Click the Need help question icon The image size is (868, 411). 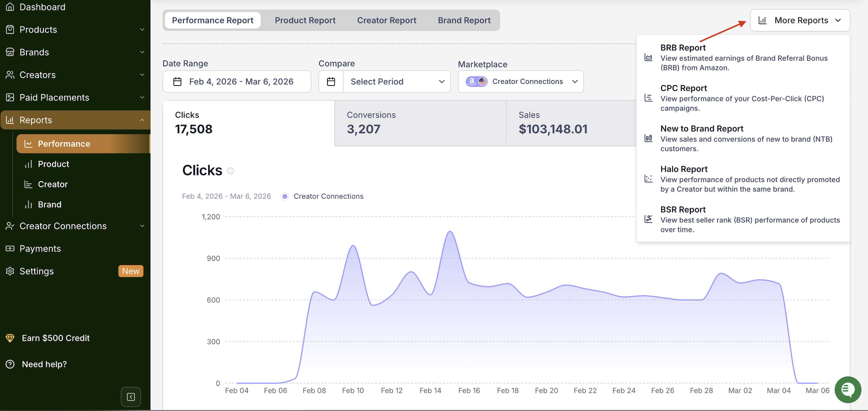(x=10, y=364)
